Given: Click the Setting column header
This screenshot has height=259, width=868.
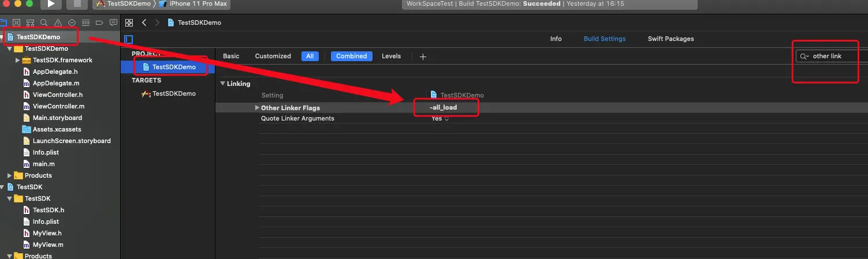Looking at the screenshot, I should pos(272,95).
